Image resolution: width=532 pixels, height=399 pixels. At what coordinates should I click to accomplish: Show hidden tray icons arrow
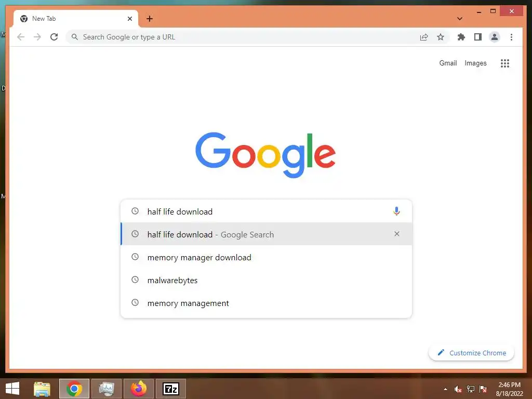[445, 389]
